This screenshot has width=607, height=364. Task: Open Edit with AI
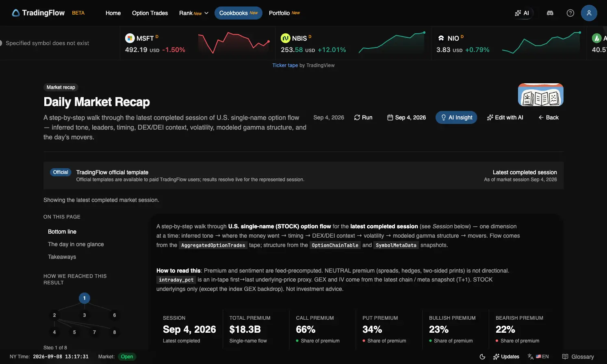pos(505,117)
